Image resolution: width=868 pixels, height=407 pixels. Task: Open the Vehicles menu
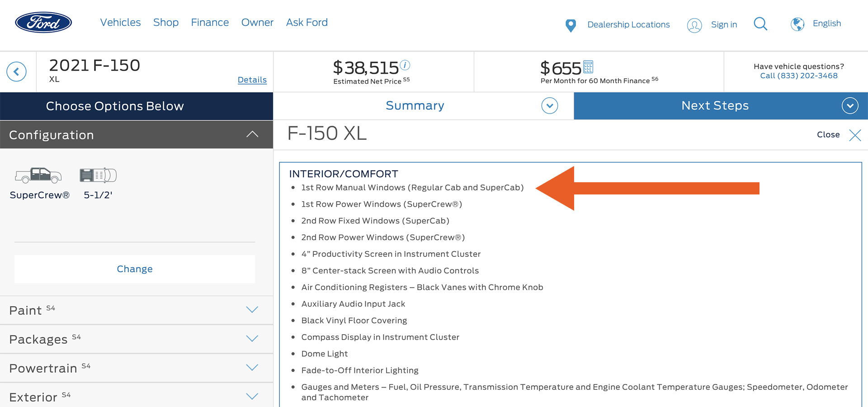[x=120, y=23]
